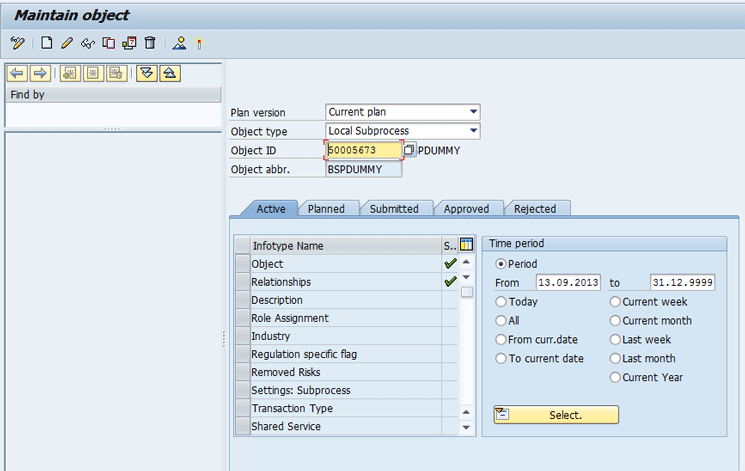Select the Relationships infotype row

(346, 282)
